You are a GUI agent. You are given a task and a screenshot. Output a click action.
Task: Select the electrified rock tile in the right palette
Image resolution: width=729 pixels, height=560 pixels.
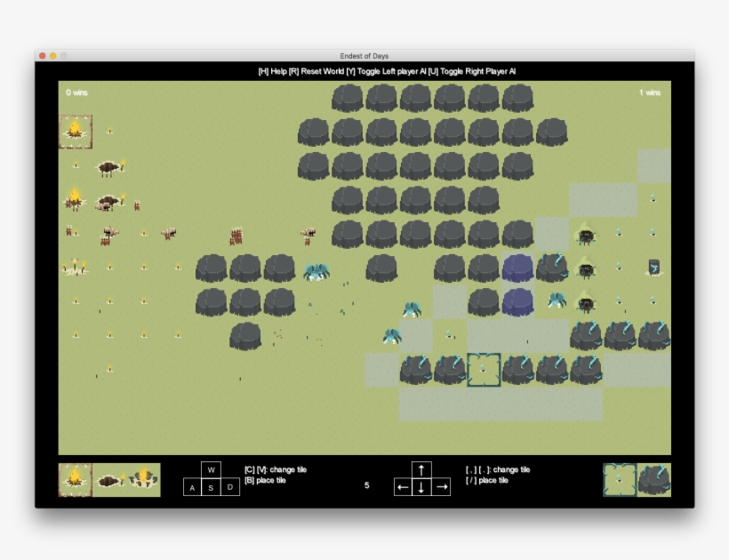pyautogui.click(x=656, y=480)
